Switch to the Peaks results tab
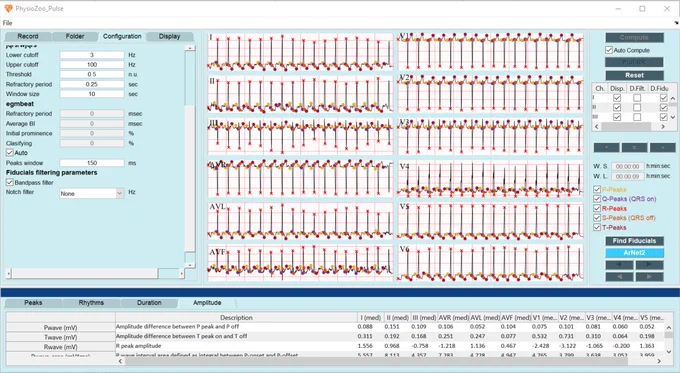 pyautogui.click(x=33, y=303)
